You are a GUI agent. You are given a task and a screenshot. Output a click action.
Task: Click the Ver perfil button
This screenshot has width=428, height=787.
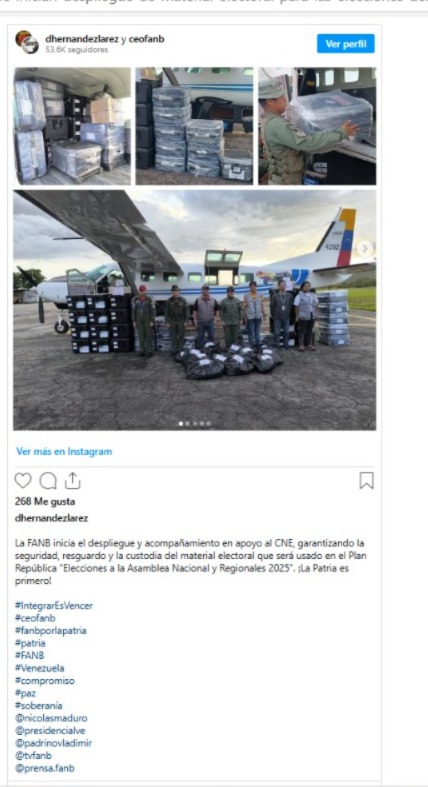tap(346, 44)
